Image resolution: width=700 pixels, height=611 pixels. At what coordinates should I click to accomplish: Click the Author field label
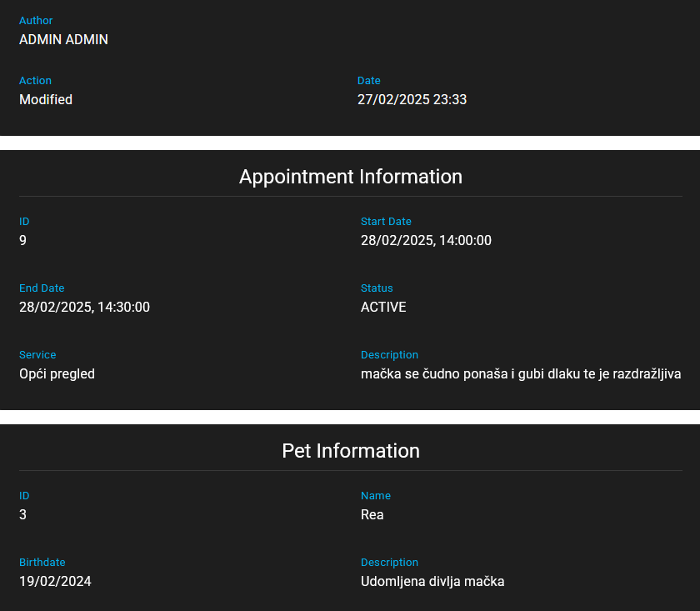click(36, 20)
